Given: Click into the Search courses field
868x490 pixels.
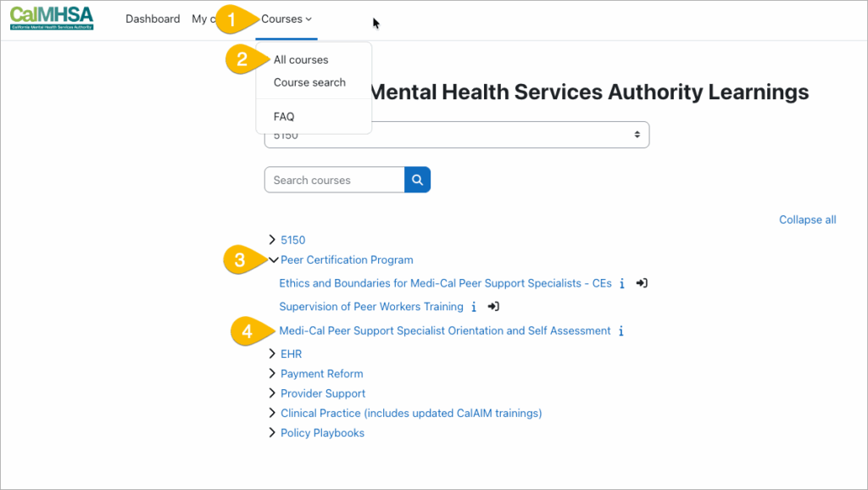Looking at the screenshot, I should click(x=335, y=180).
